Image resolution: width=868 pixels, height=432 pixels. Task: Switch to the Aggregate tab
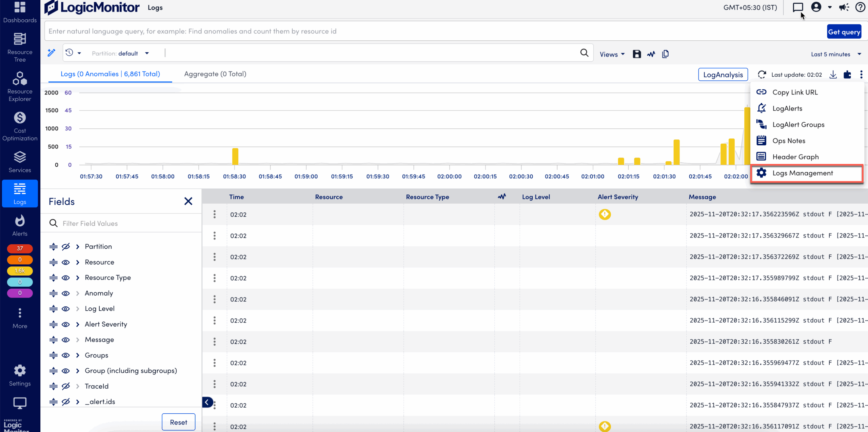215,74
